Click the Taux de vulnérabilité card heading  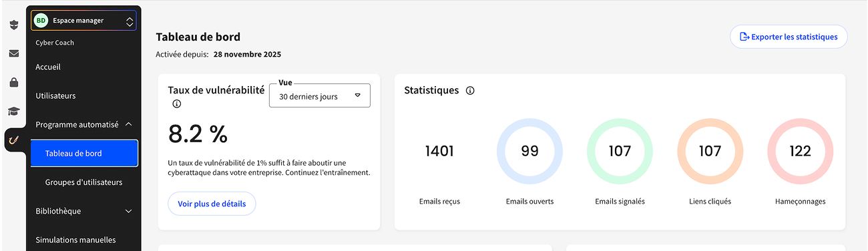[216, 89]
